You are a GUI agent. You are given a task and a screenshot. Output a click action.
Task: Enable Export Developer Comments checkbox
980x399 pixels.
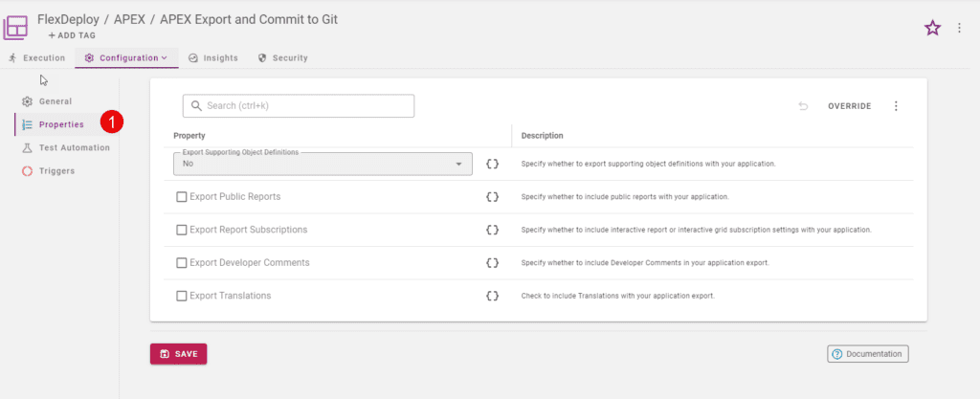pyautogui.click(x=181, y=263)
